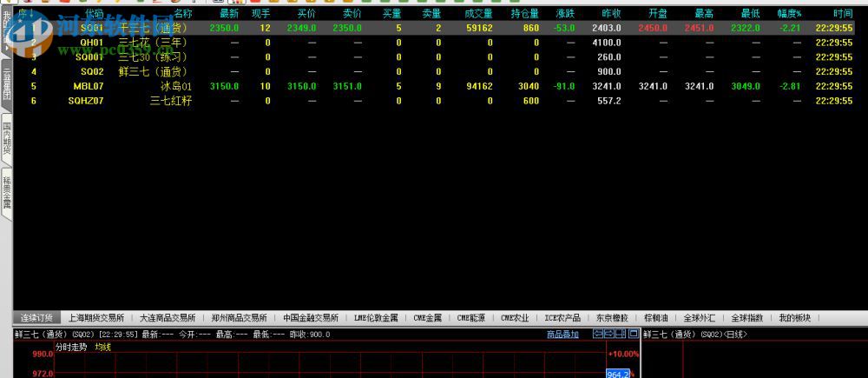
Task: Select the SQ02 鲜三七（通货） row
Action: (434, 71)
